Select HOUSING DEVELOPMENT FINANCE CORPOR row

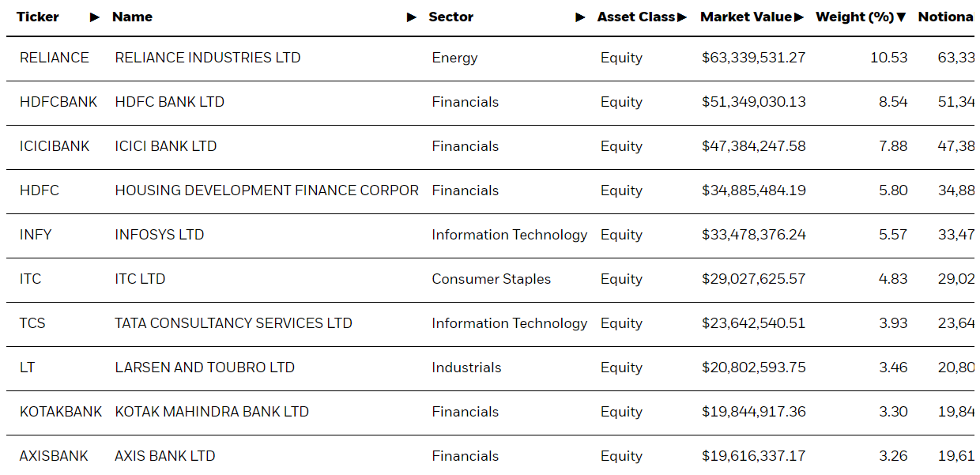(490, 190)
